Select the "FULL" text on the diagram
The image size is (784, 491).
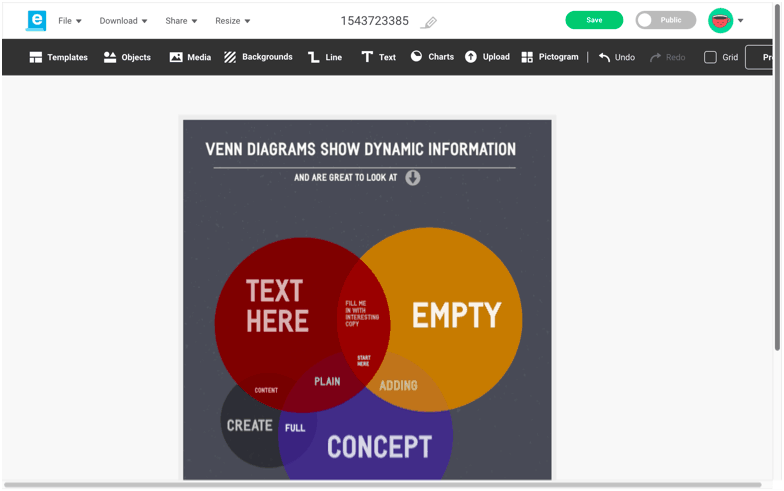[295, 428]
